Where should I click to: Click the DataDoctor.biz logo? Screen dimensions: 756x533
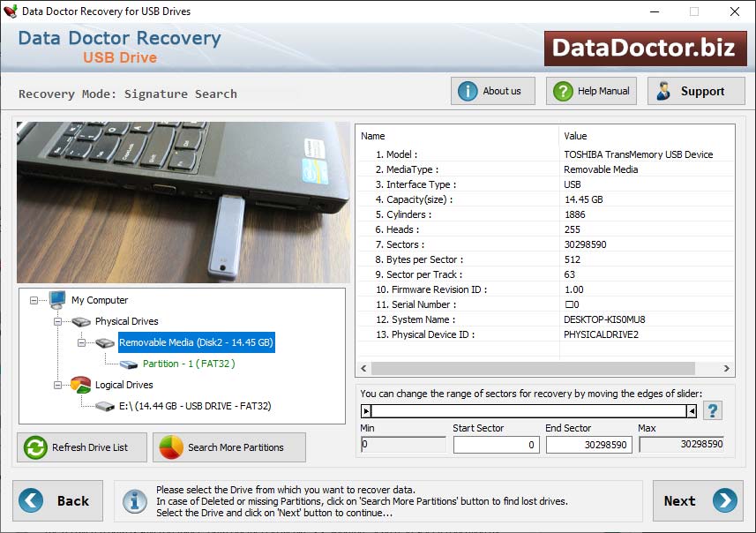pos(645,49)
